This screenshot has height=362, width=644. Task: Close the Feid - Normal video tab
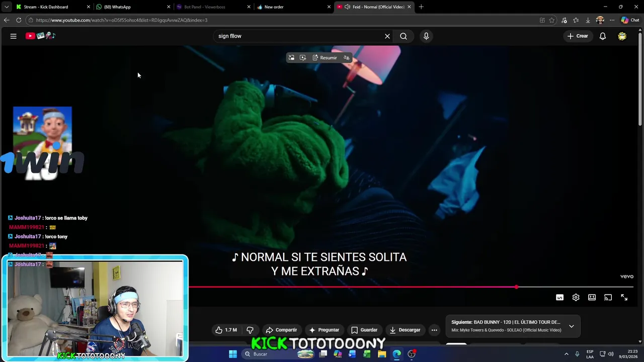pos(409,7)
